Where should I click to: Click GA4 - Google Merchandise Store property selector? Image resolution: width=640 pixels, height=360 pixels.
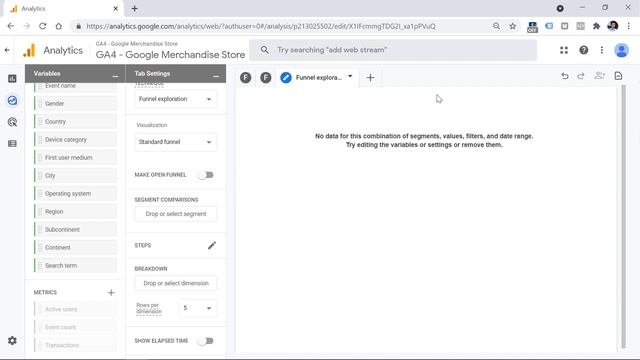tap(170, 51)
